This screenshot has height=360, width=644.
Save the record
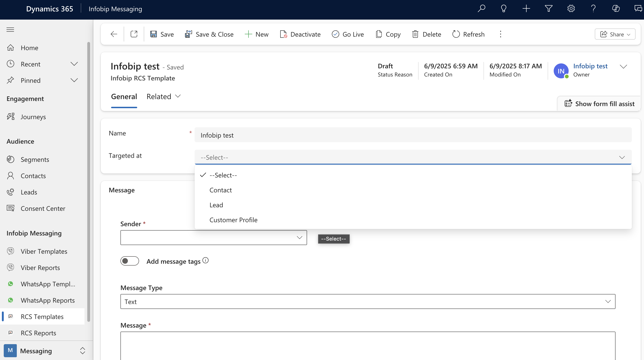[x=162, y=34]
